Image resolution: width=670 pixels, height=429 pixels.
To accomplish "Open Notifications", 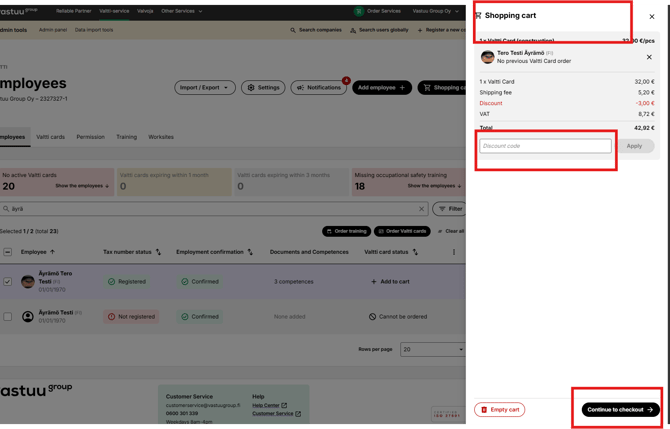I will 319,88.
